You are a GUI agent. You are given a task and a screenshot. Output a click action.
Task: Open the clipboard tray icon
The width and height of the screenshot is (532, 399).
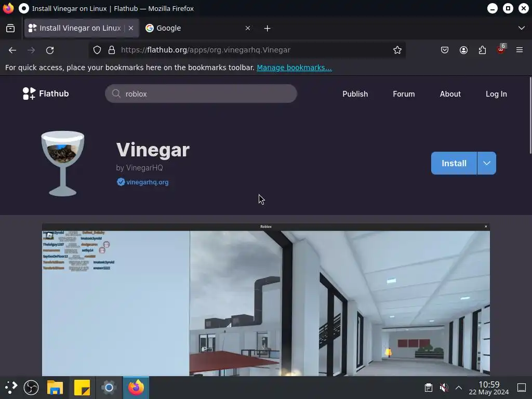click(x=429, y=388)
